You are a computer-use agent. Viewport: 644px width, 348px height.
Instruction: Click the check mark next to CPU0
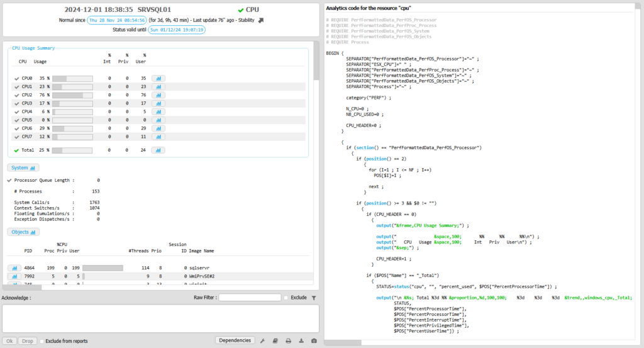coord(17,79)
